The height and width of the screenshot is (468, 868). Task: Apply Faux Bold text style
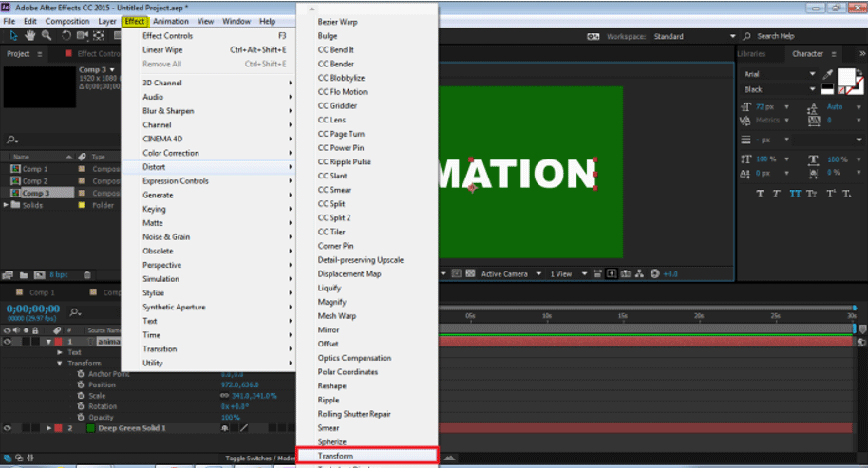click(x=760, y=194)
